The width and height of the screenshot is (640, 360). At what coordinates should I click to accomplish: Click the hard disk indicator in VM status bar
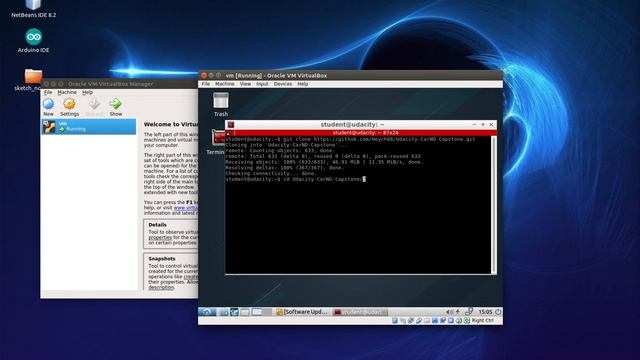[395, 321]
